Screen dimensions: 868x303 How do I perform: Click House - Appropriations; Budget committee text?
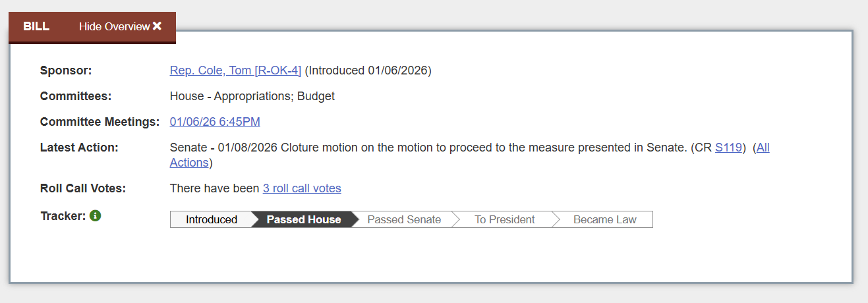(x=252, y=96)
